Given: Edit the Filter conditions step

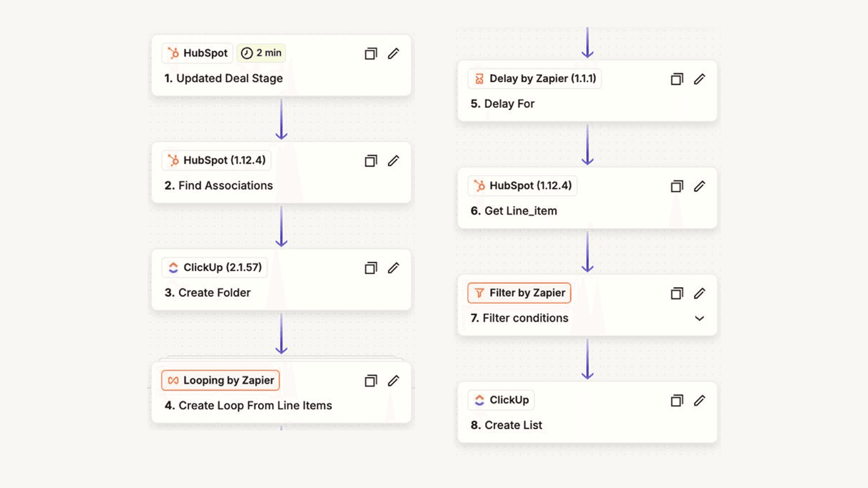Looking at the screenshot, I should tap(699, 293).
